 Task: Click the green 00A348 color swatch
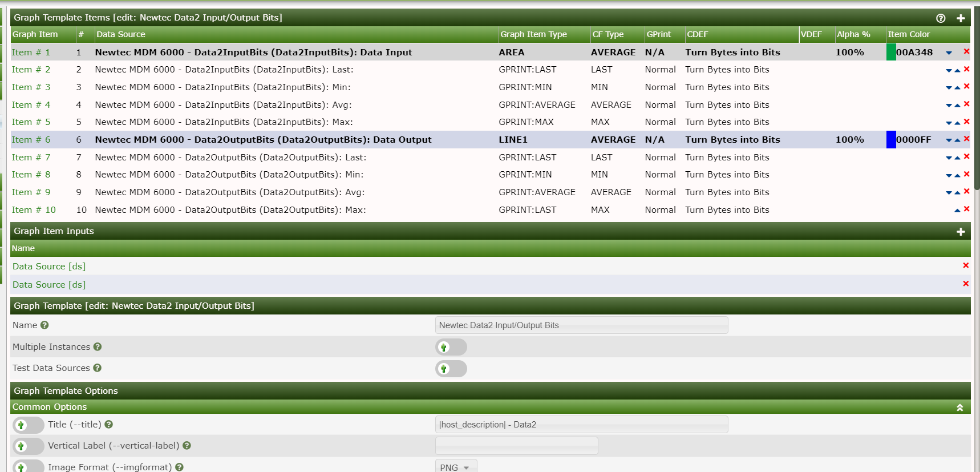coord(891,52)
